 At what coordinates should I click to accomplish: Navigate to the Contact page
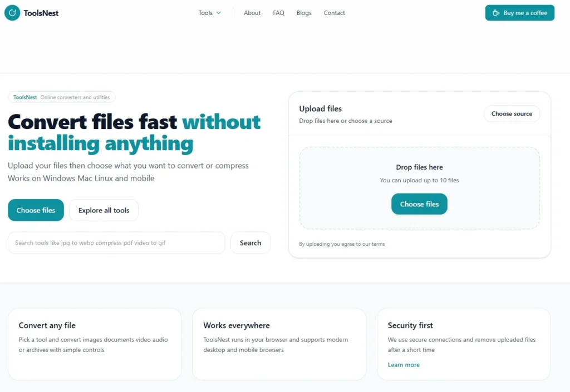tap(334, 13)
